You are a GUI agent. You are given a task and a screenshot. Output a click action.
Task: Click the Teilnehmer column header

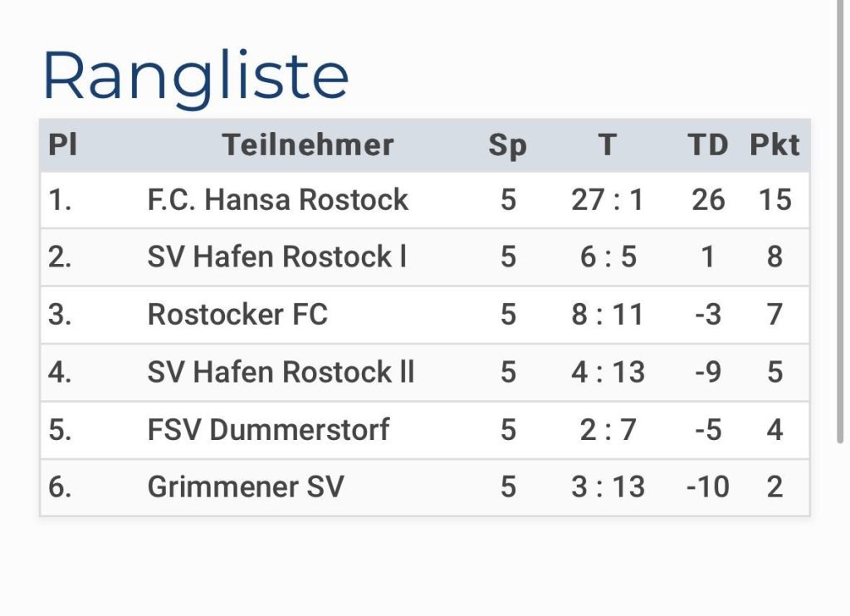[x=308, y=144]
